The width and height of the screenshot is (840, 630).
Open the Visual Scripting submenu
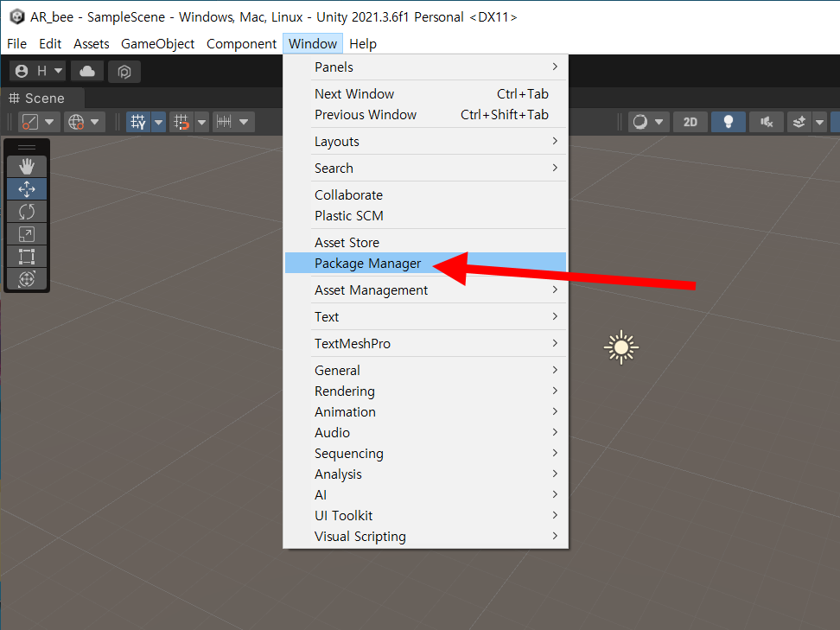pyautogui.click(x=425, y=537)
